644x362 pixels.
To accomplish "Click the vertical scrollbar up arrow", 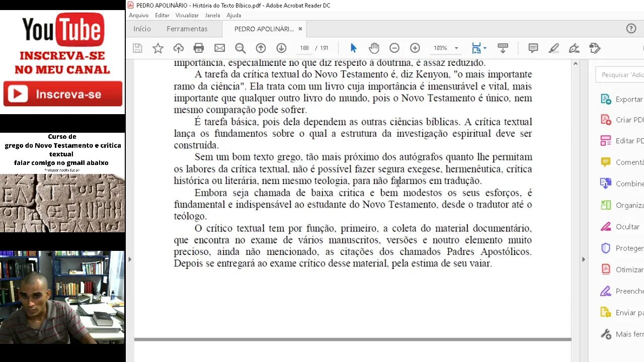I will [x=576, y=64].
